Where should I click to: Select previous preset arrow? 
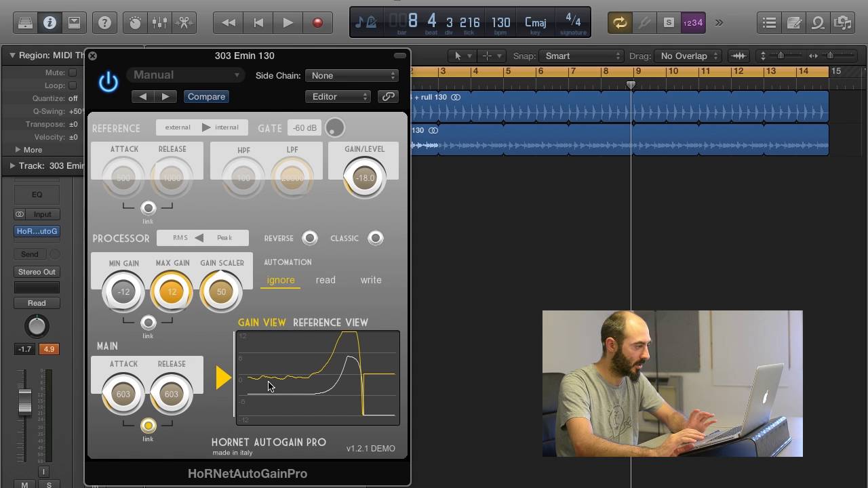pos(143,97)
